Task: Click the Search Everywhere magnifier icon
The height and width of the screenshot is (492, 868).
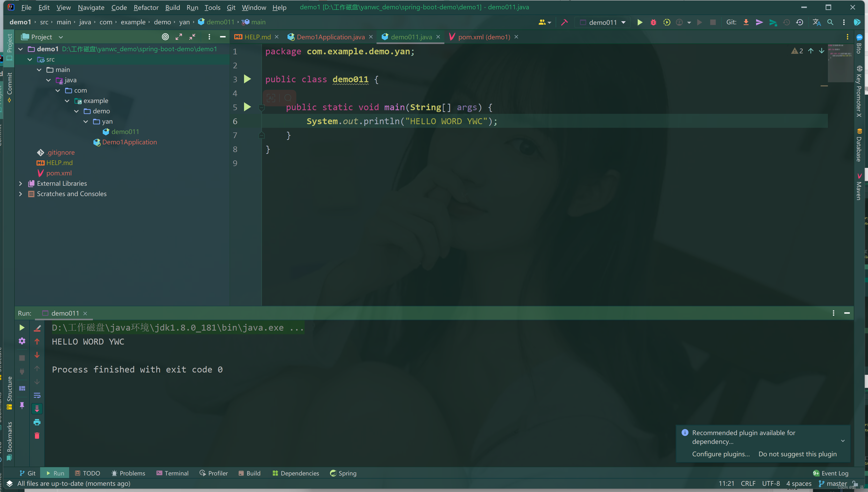Action: (830, 22)
